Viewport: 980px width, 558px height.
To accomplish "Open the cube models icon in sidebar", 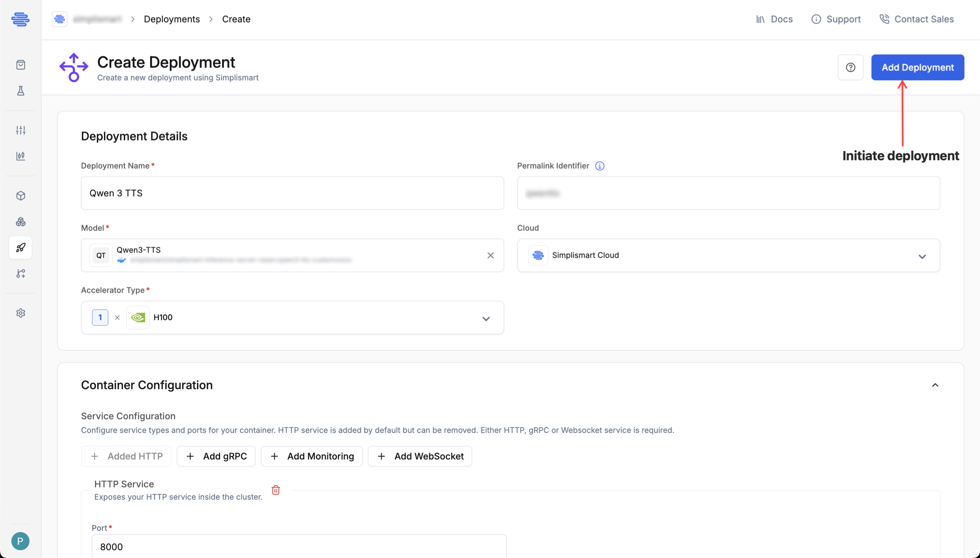I will [21, 196].
